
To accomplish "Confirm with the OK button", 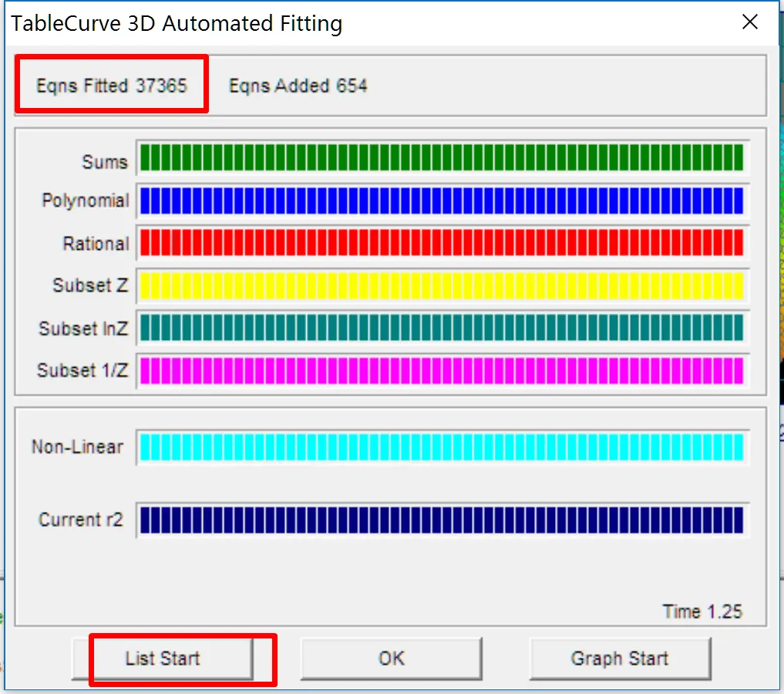I will pyautogui.click(x=392, y=659).
